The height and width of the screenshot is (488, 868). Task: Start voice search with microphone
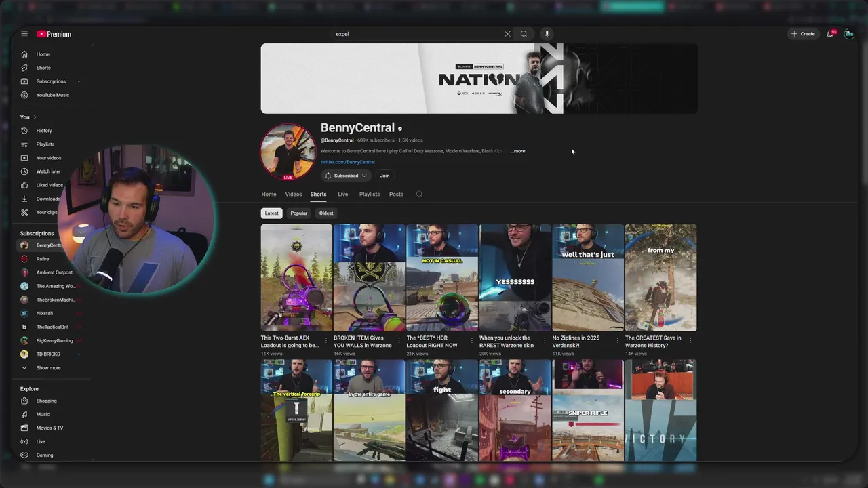pos(547,34)
